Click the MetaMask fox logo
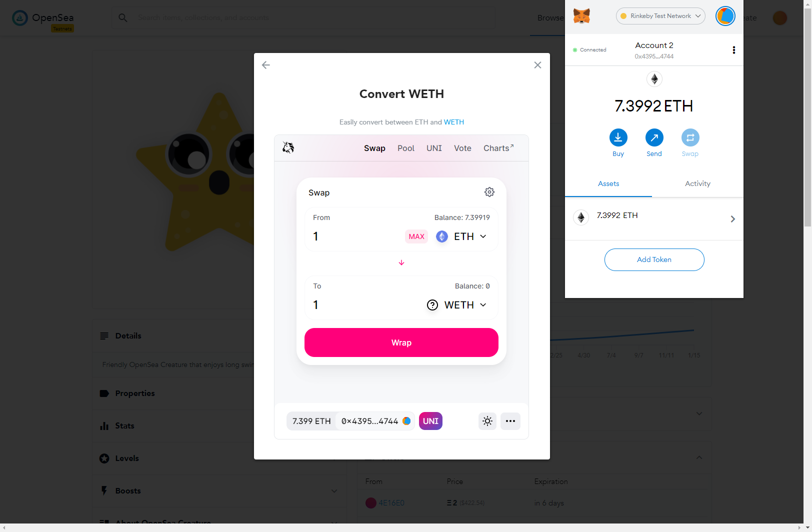This screenshot has height=532, width=812. point(581,16)
